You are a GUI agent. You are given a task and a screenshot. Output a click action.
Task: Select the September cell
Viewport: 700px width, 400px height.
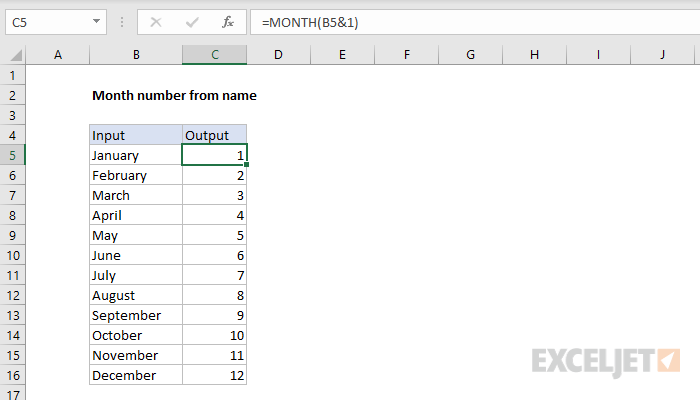click(136, 315)
